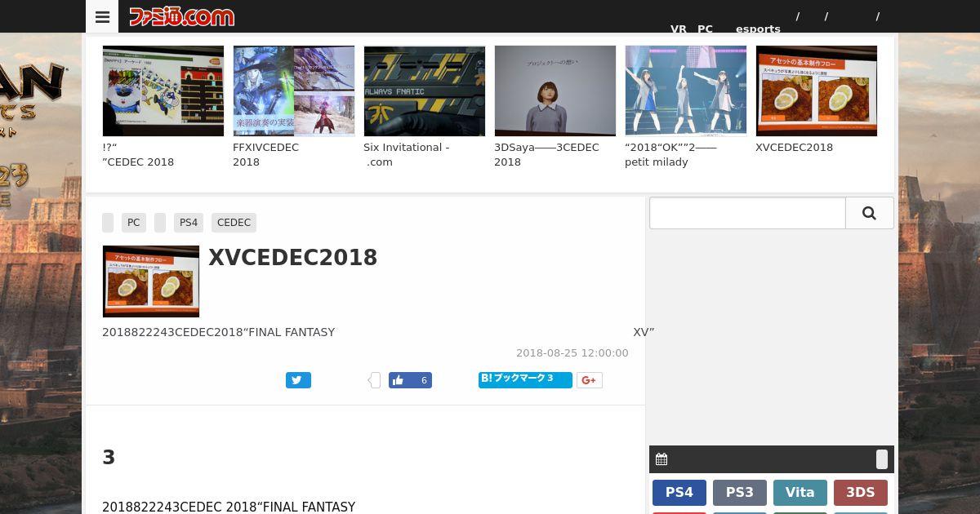Open the PC navigation item
Viewport: 980px width, 514px height.
click(705, 29)
